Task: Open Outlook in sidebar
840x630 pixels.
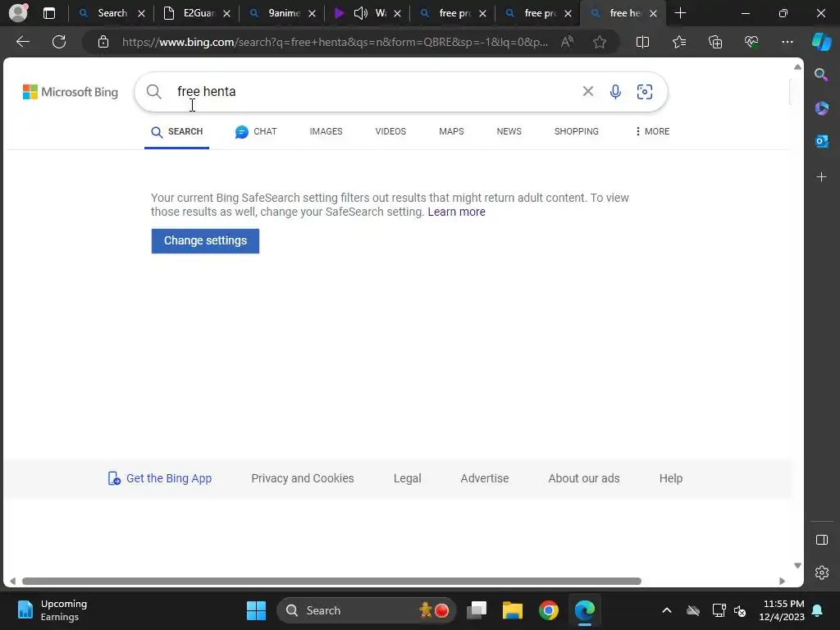Action: tap(821, 141)
